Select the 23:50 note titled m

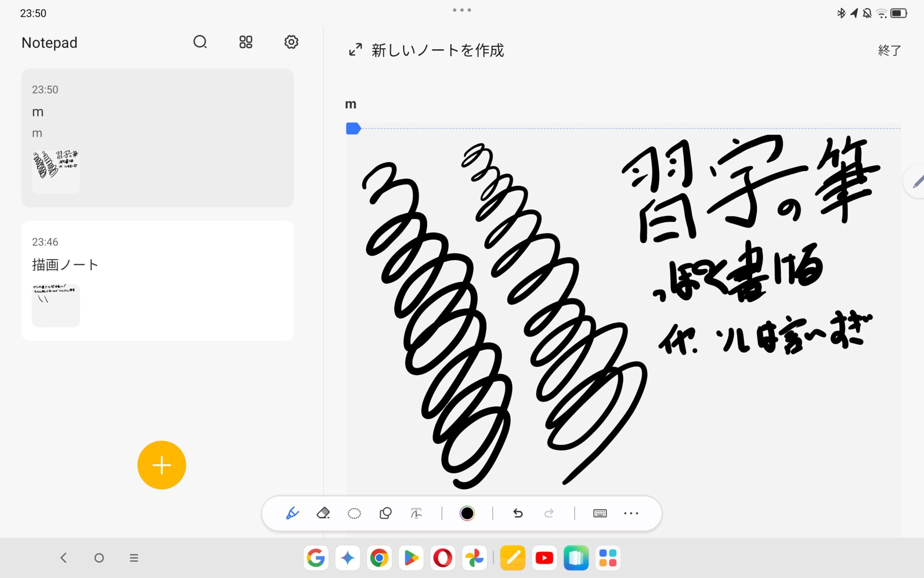coord(157,138)
